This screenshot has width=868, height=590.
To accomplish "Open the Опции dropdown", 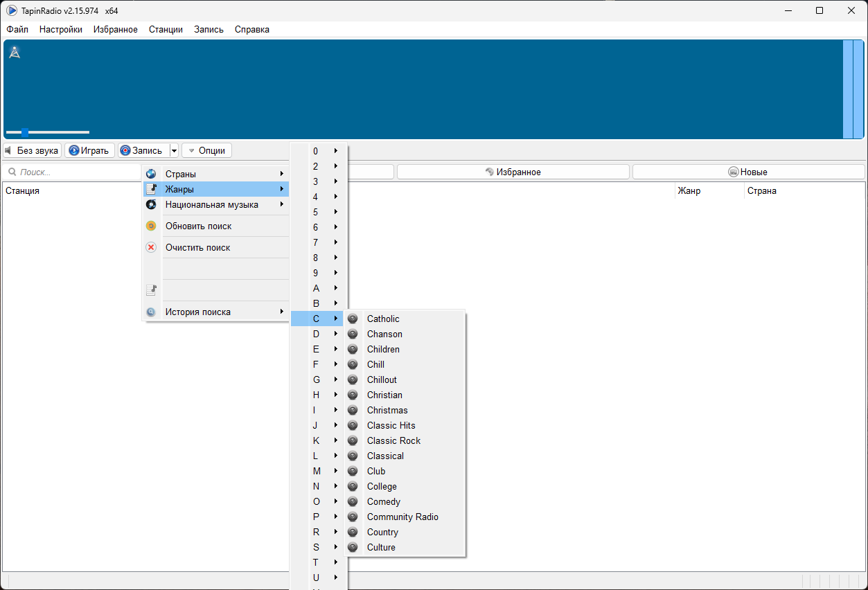I will click(x=206, y=150).
